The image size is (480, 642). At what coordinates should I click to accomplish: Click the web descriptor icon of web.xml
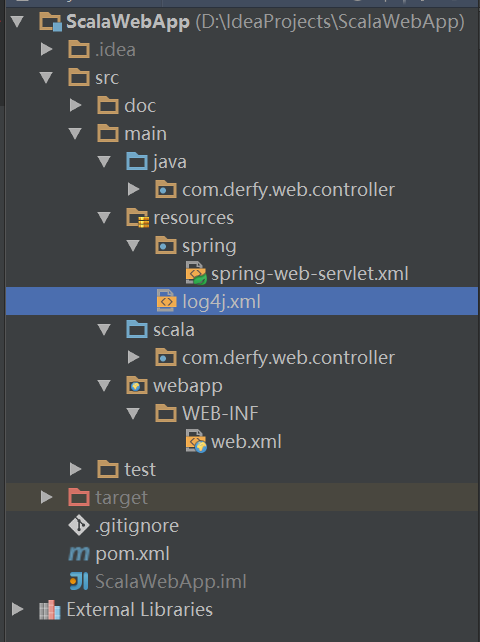196,441
